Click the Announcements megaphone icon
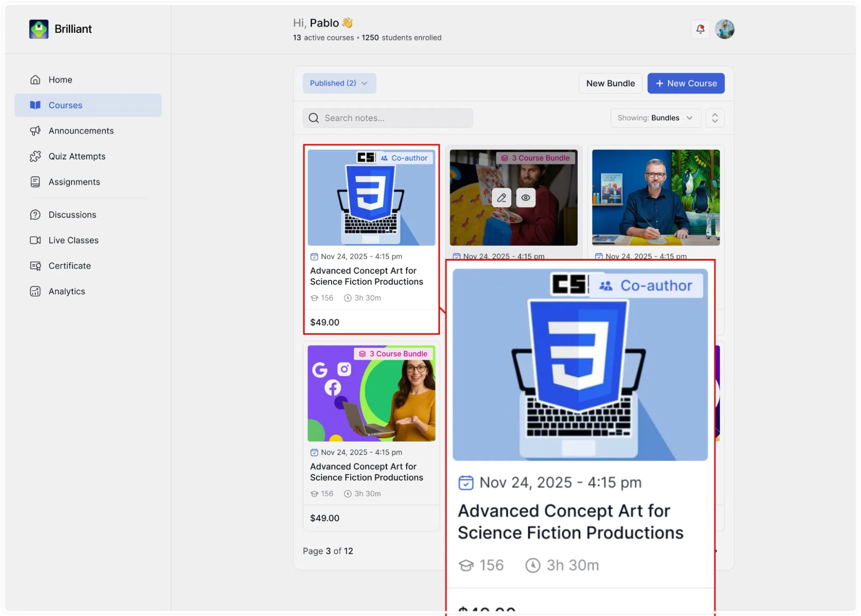The height and width of the screenshot is (616, 861). point(35,131)
